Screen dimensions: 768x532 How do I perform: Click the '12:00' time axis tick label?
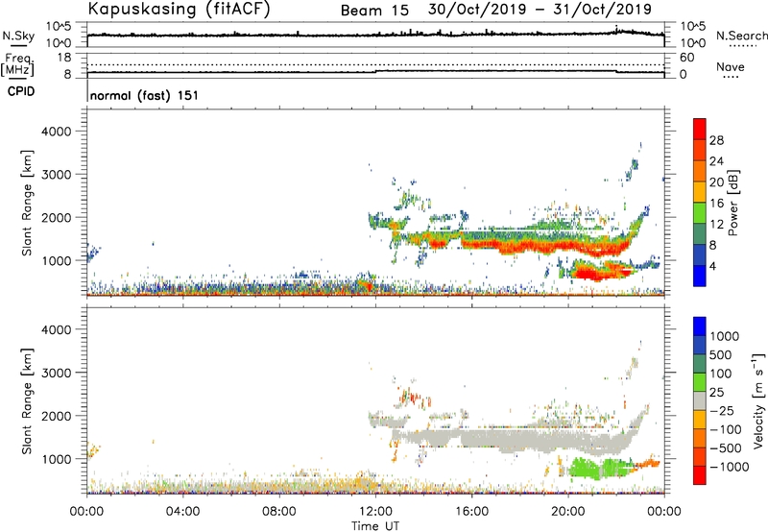point(375,512)
